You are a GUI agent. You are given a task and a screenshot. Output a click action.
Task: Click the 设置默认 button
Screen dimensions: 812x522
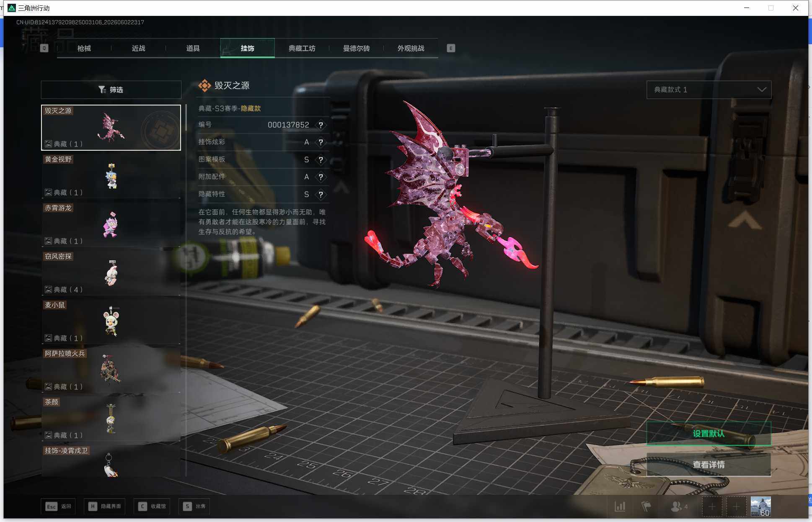click(x=709, y=434)
